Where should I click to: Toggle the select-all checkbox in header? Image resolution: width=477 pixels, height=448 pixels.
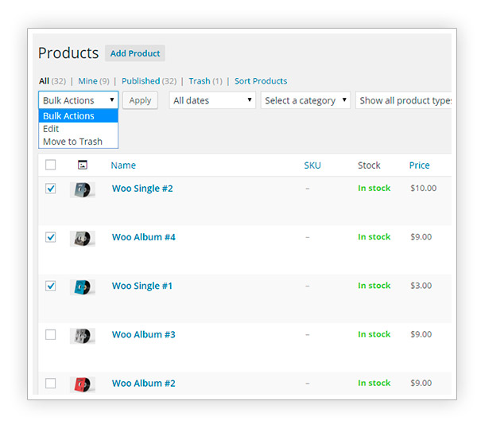51,165
